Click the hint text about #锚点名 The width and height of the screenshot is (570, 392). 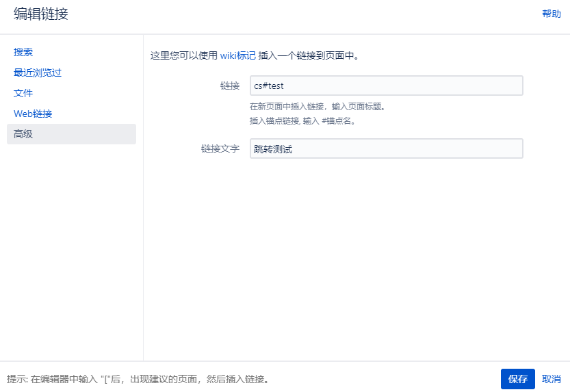coord(302,120)
